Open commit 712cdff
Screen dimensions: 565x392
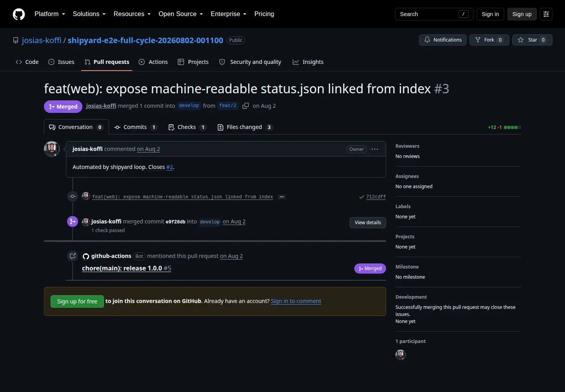pyautogui.click(x=376, y=197)
